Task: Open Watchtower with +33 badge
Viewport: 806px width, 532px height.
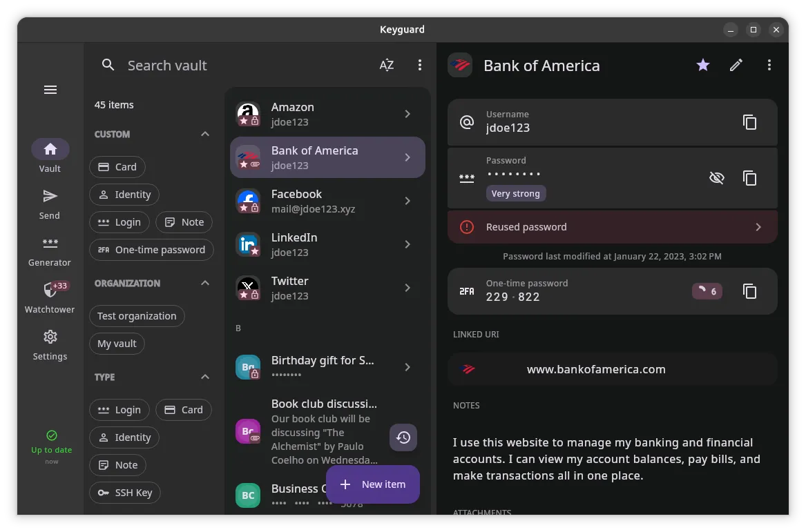Action: point(50,298)
